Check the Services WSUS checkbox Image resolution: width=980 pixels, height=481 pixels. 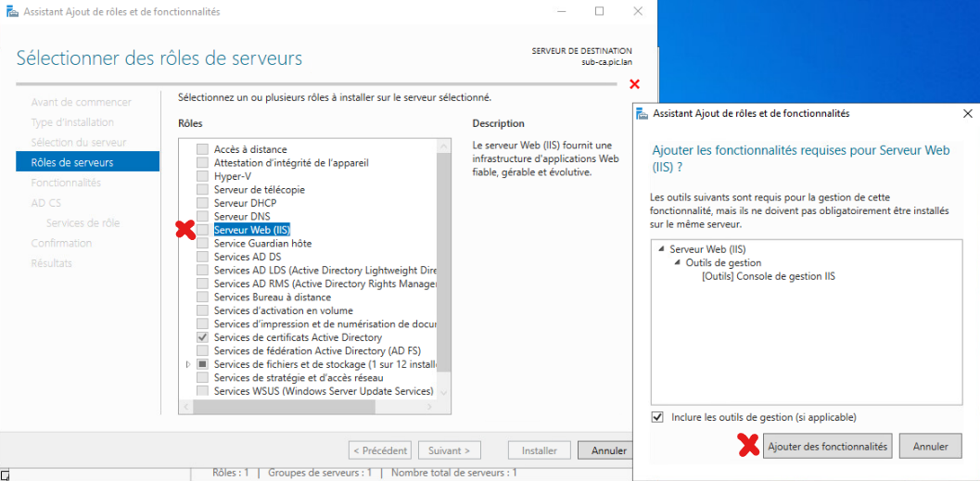point(202,392)
